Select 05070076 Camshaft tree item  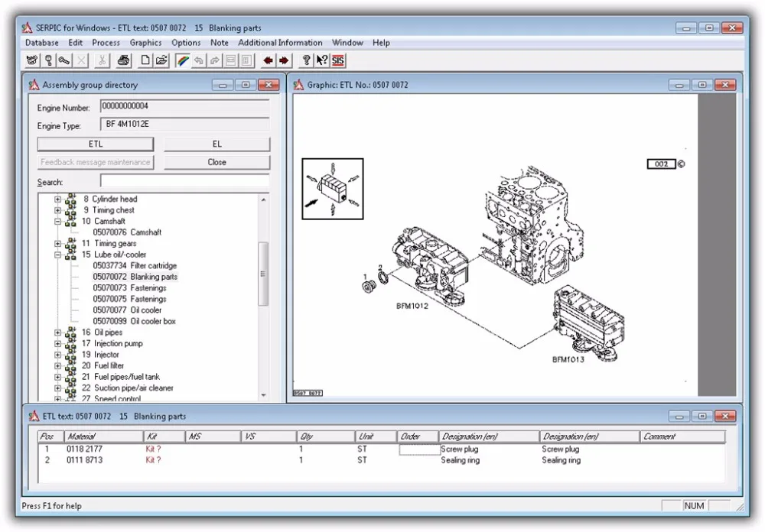[127, 232]
